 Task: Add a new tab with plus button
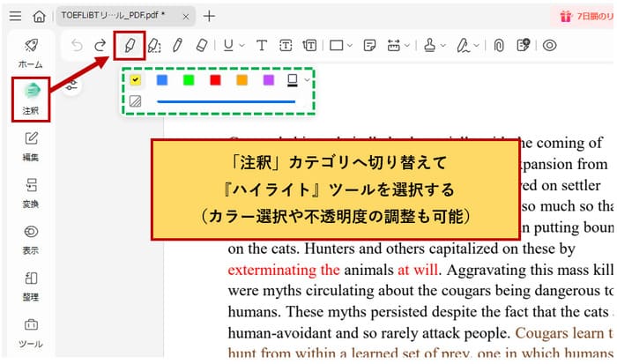pos(209,16)
